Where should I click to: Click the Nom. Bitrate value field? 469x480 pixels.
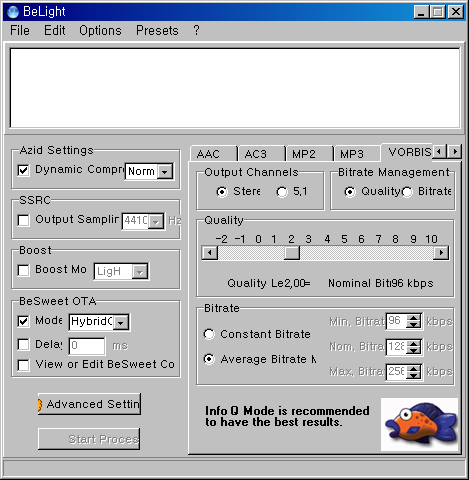click(397, 347)
